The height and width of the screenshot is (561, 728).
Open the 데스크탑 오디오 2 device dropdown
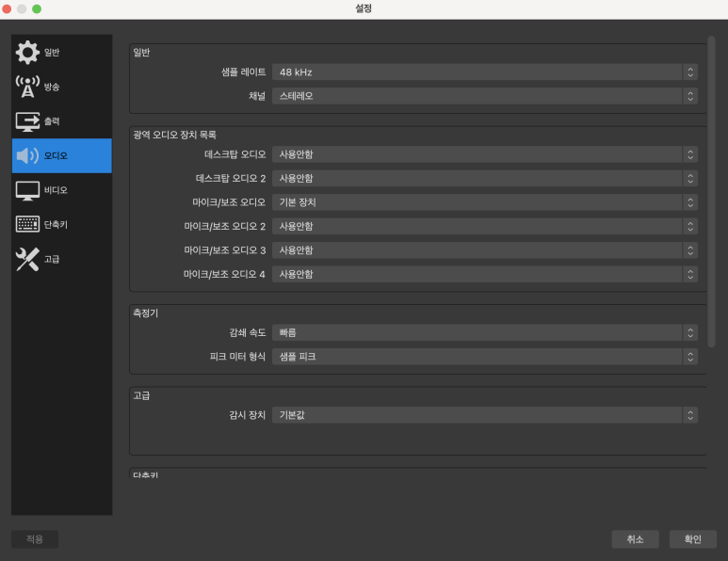[485, 178]
